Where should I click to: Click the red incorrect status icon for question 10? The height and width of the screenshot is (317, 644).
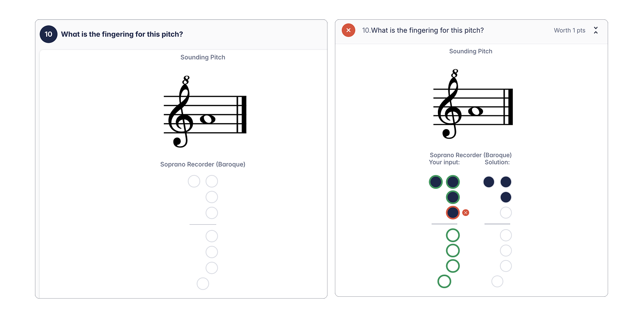348,30
